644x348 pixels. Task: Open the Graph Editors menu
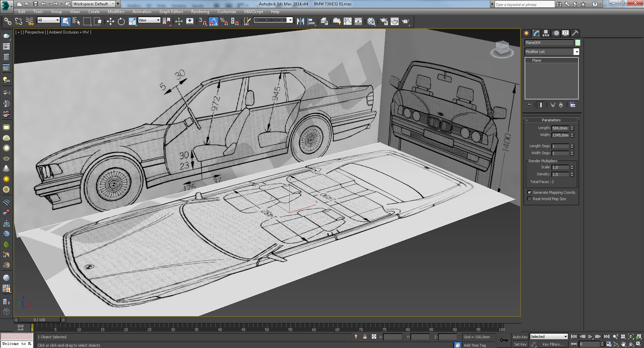[x=171, y=11]
